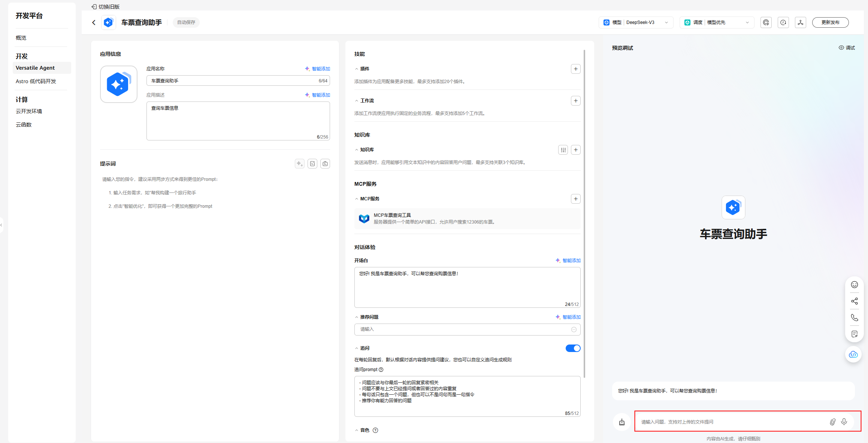
Task: Click the microphone icon in chat input
Action: [x=844, y=422]
